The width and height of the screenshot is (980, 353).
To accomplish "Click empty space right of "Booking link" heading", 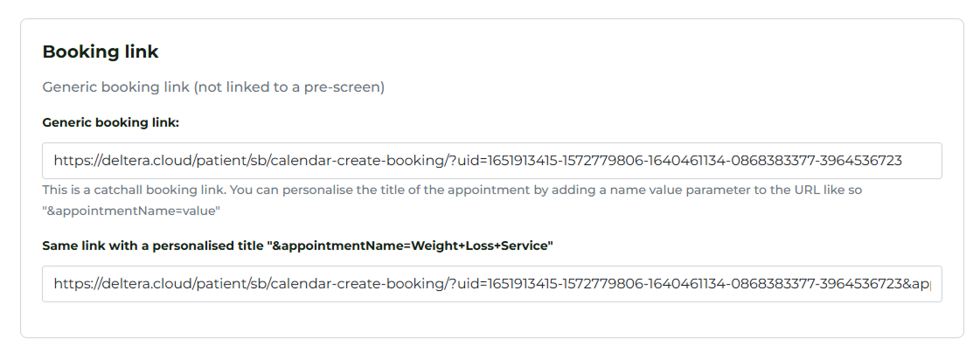I will tap(525, 52).
